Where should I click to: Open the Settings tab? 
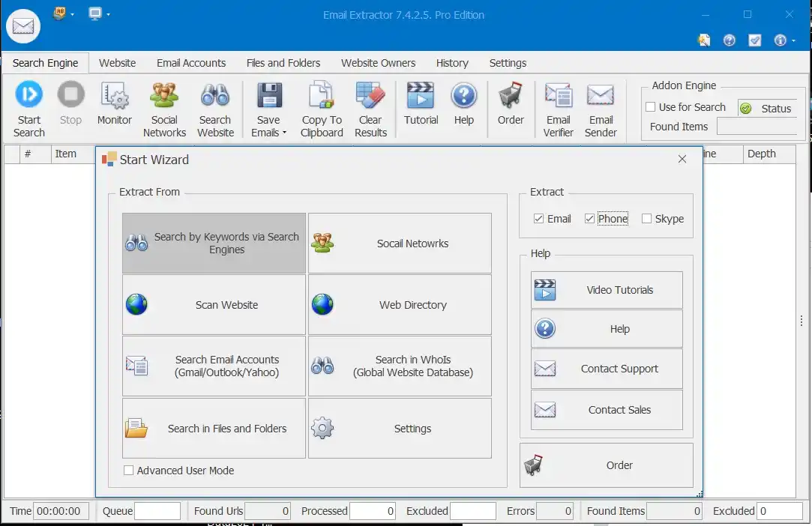pyautogui.click(x=508, y=63)
